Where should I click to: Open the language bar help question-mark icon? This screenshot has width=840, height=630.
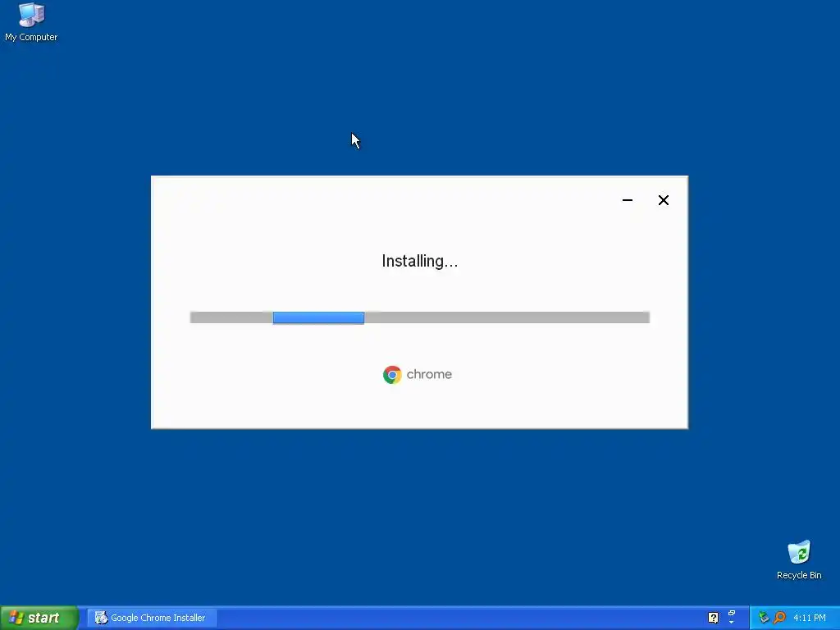[x=713, y=618]
